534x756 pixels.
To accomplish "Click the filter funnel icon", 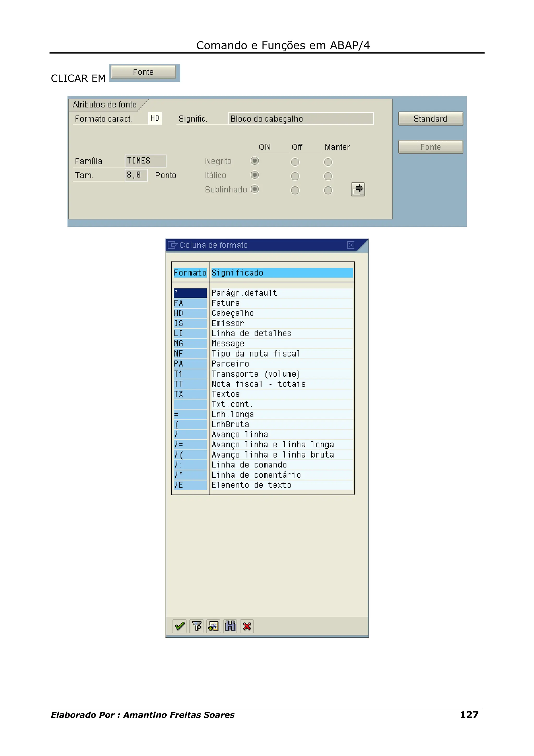I will click(196, 626).
